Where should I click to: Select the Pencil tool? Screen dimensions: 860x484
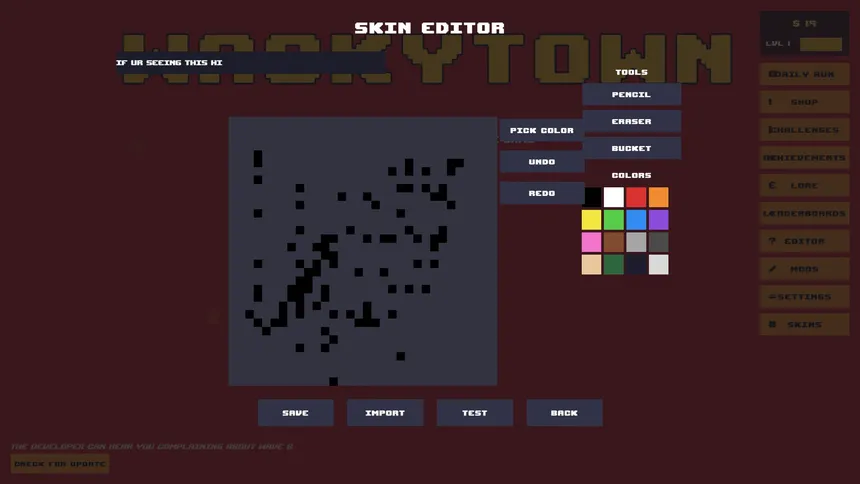pos(631,94)
